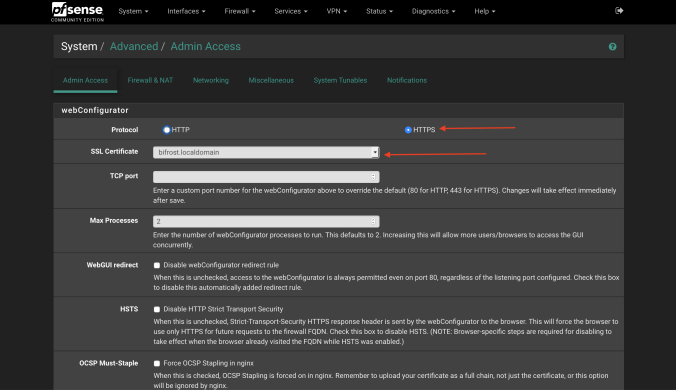
Task: Switch to the System Tunables tab
Action: [340, 80]
